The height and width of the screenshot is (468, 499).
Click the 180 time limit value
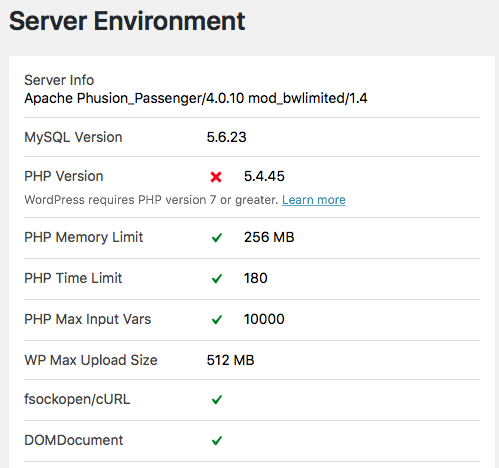(x=255, y=278)
